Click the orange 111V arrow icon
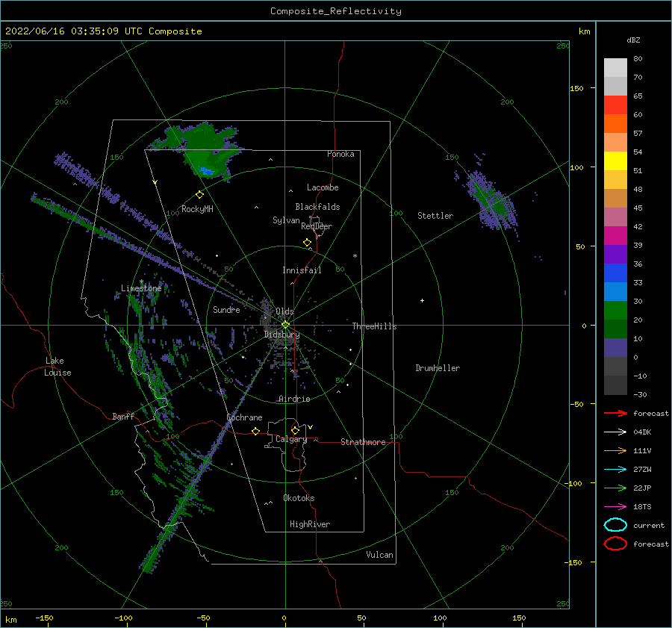The image size is (672, 628). point(615,450)
